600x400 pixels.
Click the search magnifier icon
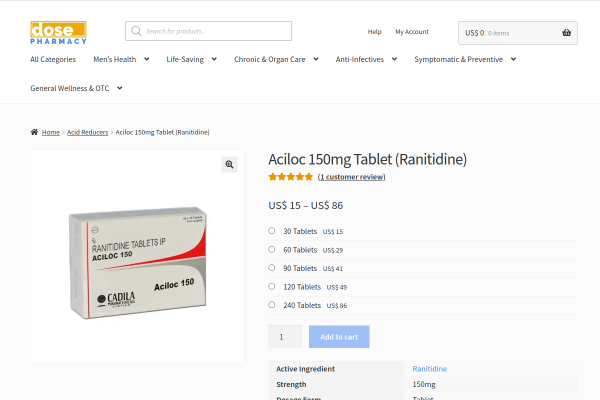pyautogui.click(x=136, y=31)
